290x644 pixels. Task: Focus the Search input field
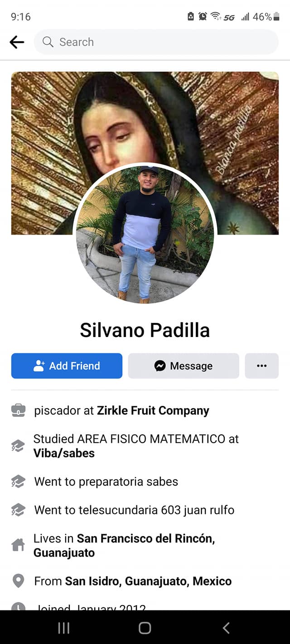pyautogui.click(x=156, y=42)
